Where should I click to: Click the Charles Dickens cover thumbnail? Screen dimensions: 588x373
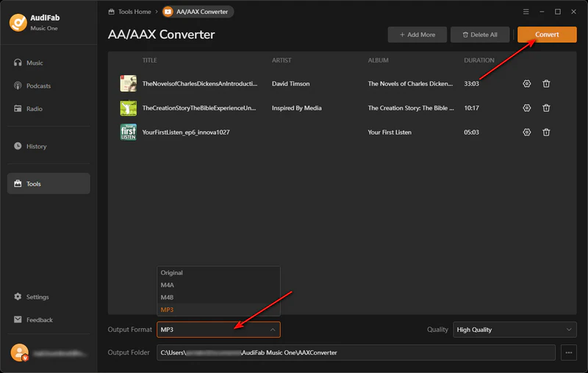pos(128,83)
